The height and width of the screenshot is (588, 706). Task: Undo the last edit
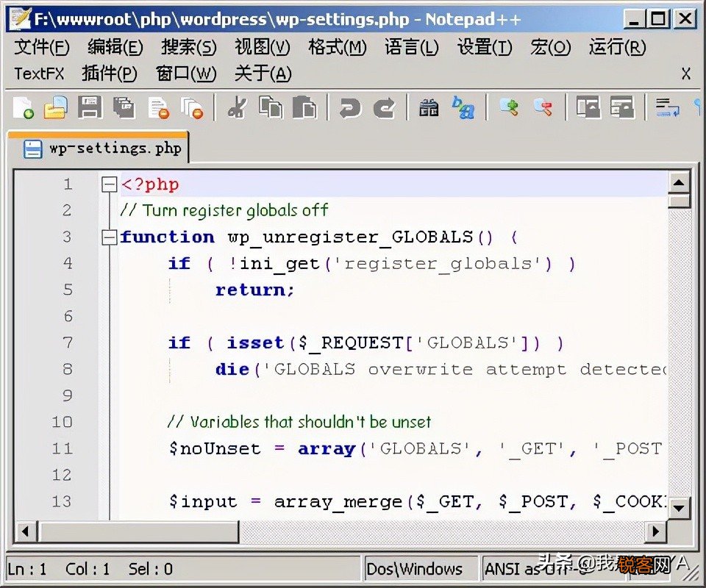[x=350, y=107]
